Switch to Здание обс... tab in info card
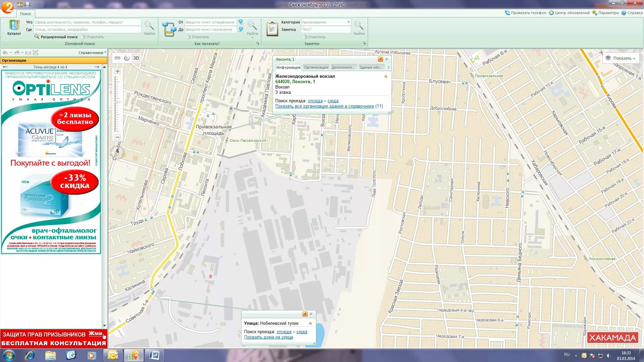The image size is (644, 362). [x=371, y=67]
